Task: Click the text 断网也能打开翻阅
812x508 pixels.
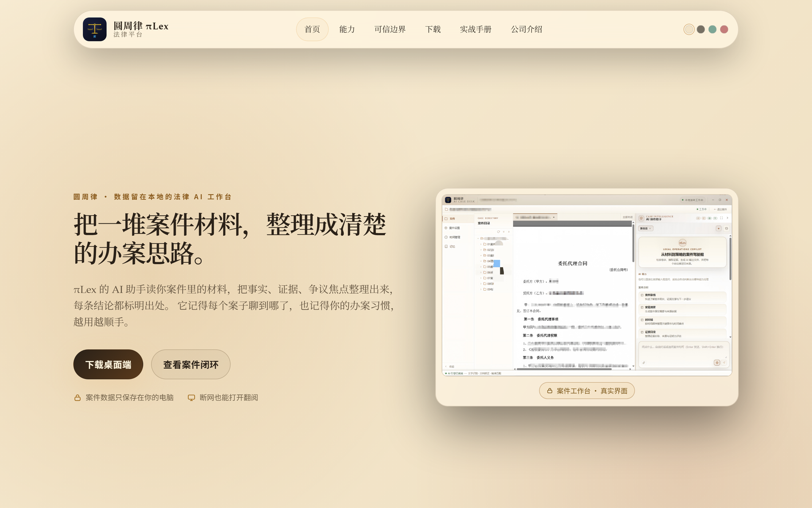Action: pos(229,398)
